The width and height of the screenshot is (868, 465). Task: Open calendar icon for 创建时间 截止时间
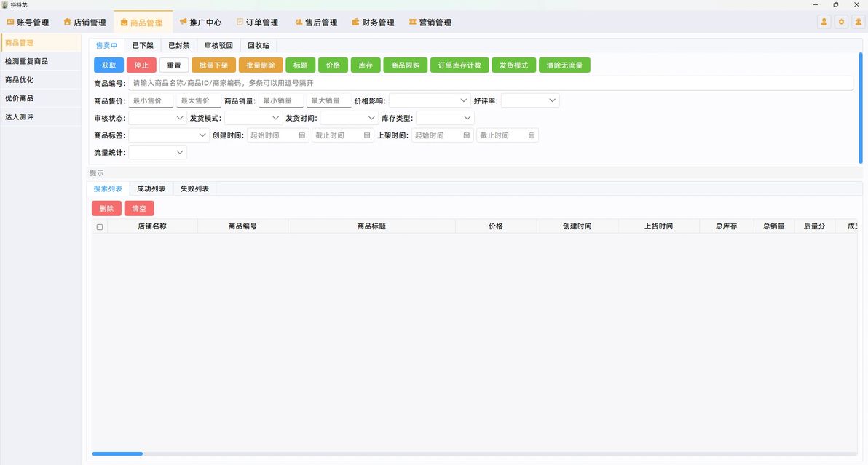(x=366, y=135)
